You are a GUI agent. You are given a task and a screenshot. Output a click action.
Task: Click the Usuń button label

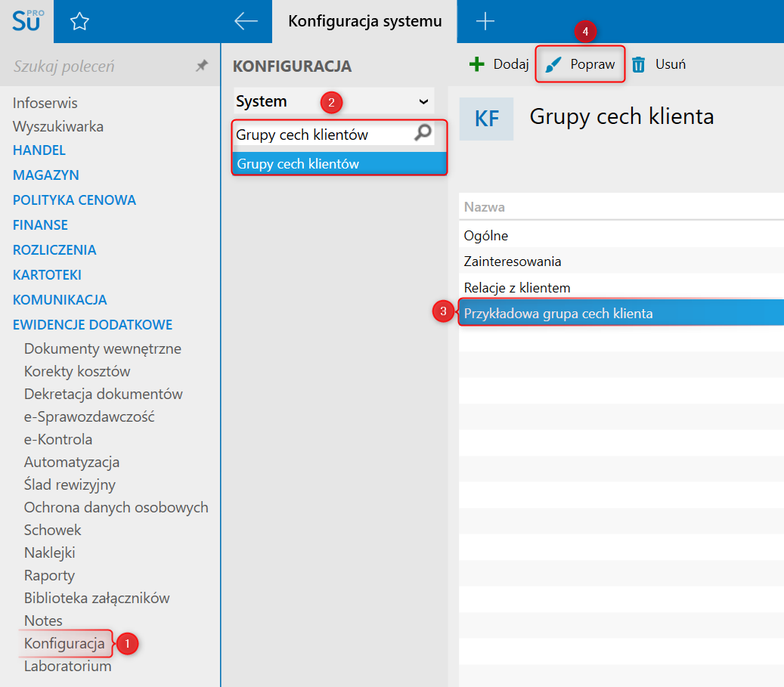click(671, 64)
